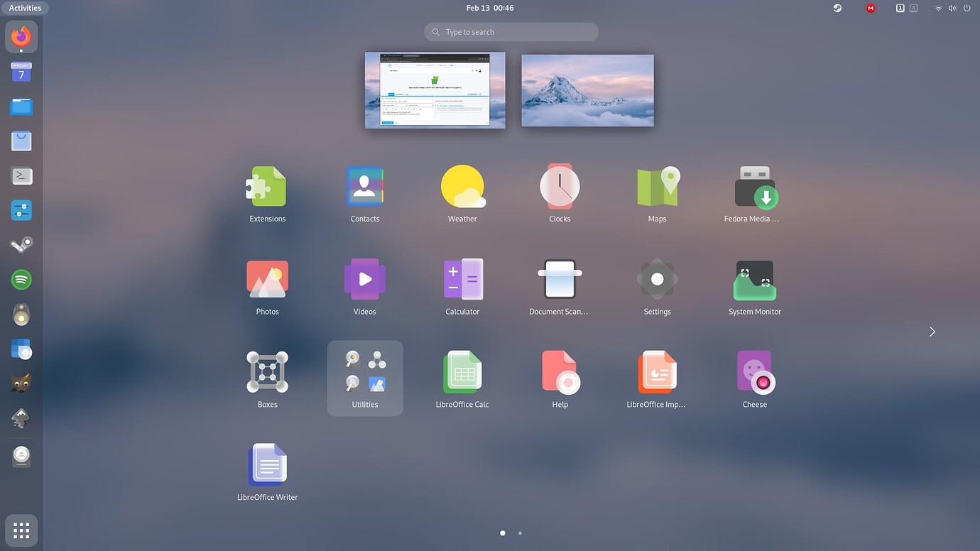The width and height of the screenshot is (980, 551).
Task: Go to the next app grid page arrow
Action: pyautogui.click(x=932, y=332)
